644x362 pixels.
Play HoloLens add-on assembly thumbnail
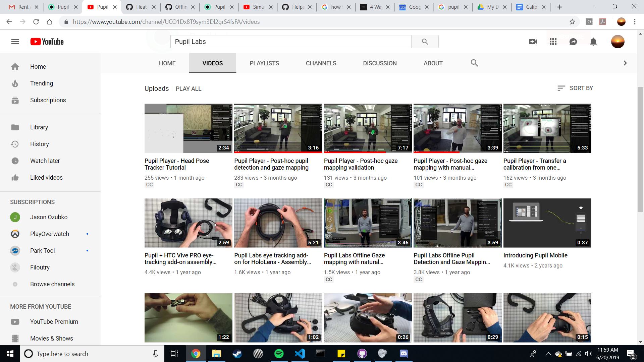coord(278,223)
